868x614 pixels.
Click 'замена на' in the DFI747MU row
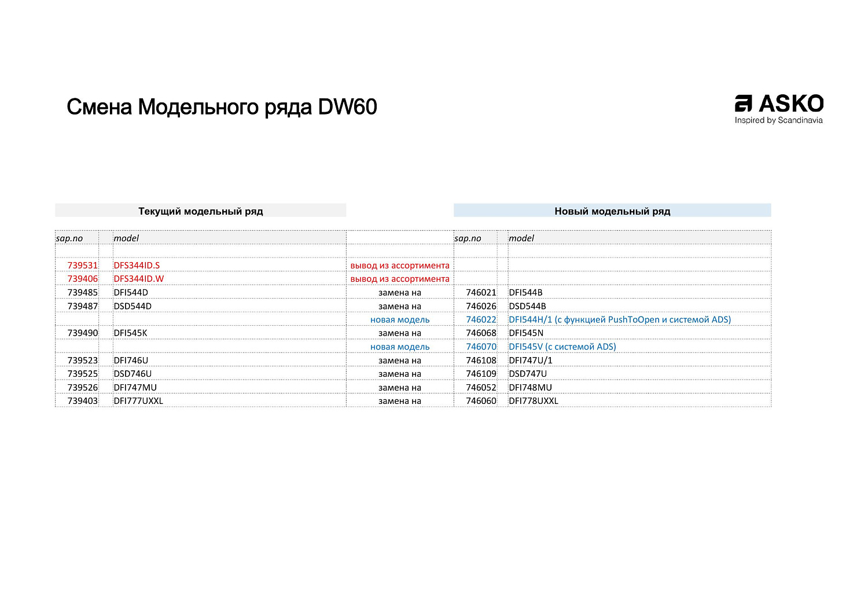tap(399, 388)
